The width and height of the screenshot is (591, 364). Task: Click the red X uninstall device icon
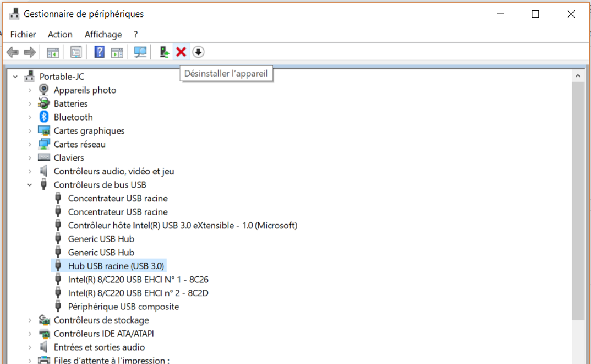(x=181, y=52)
